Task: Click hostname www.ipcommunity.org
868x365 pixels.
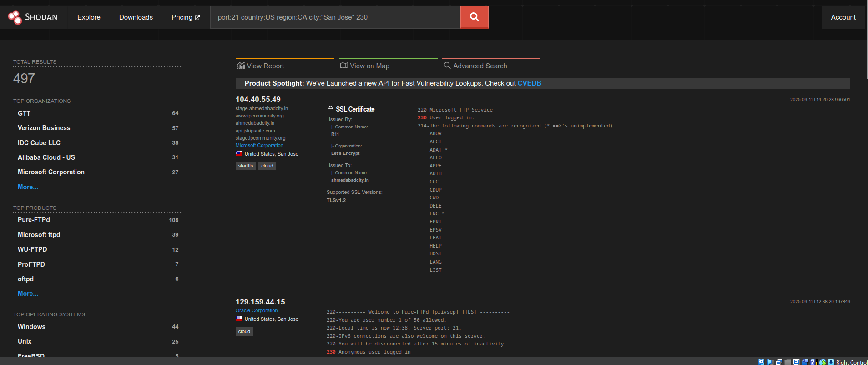Action: coord(259,116)
